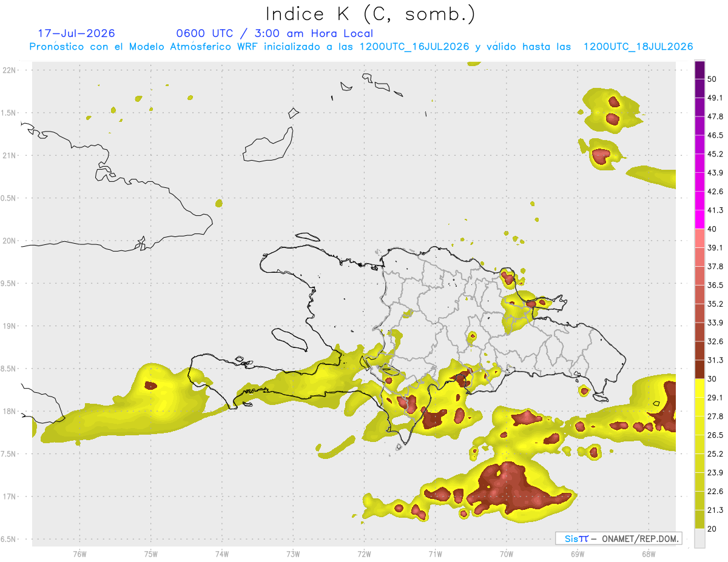
Task: Pick the dark purple band above 50
Action: [699, 70]
